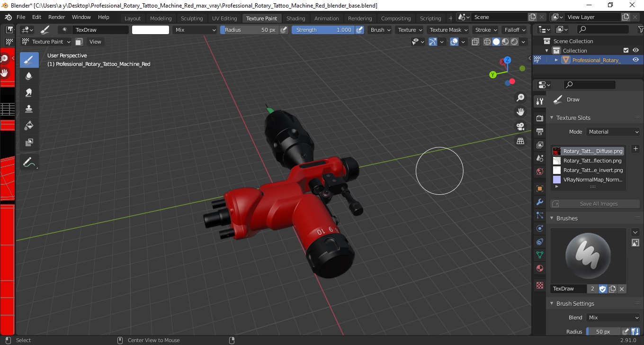Add a texture slot with plus button

tap(635, 149)
